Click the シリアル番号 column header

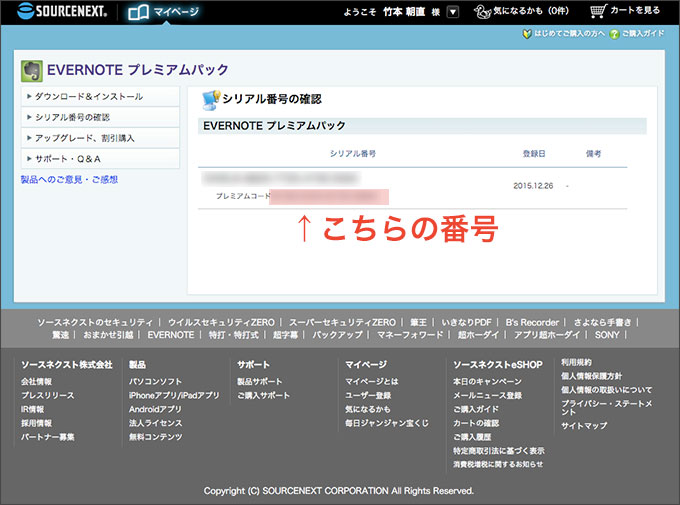tap(353, 154)
